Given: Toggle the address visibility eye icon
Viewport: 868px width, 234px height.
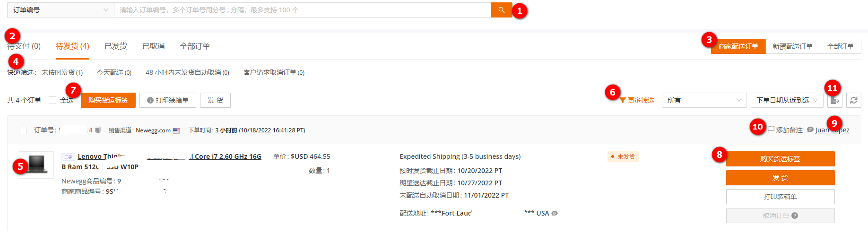Looking at the screenshot, I should tap(555, 213).
